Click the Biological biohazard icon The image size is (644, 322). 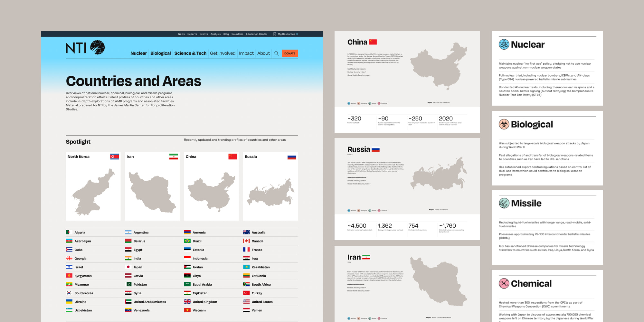[x=504, y=124]
